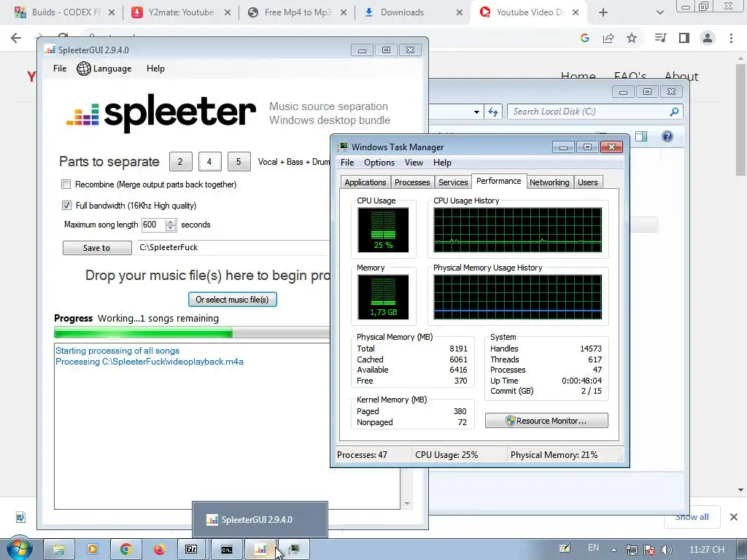Switch to the Processes tab
The width and height of the screenshot is (747, 560).
coord(412,182)
